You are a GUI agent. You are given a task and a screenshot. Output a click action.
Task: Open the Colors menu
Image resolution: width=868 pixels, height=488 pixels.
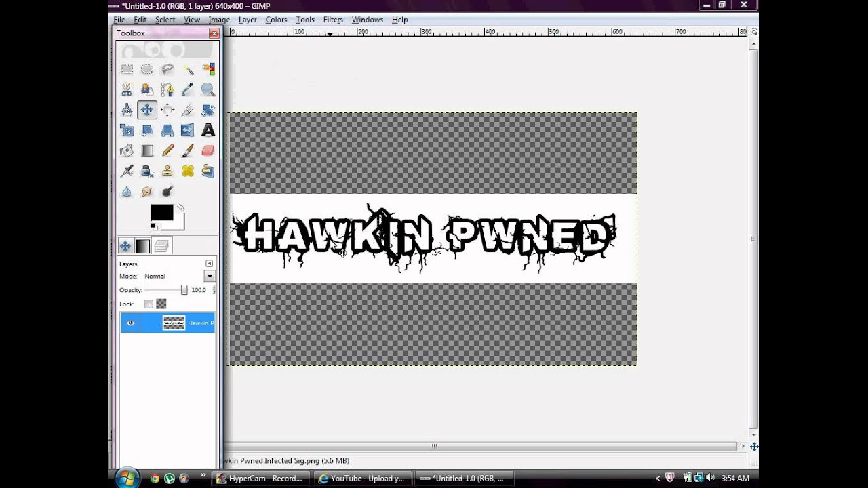[x=276, y=20]
